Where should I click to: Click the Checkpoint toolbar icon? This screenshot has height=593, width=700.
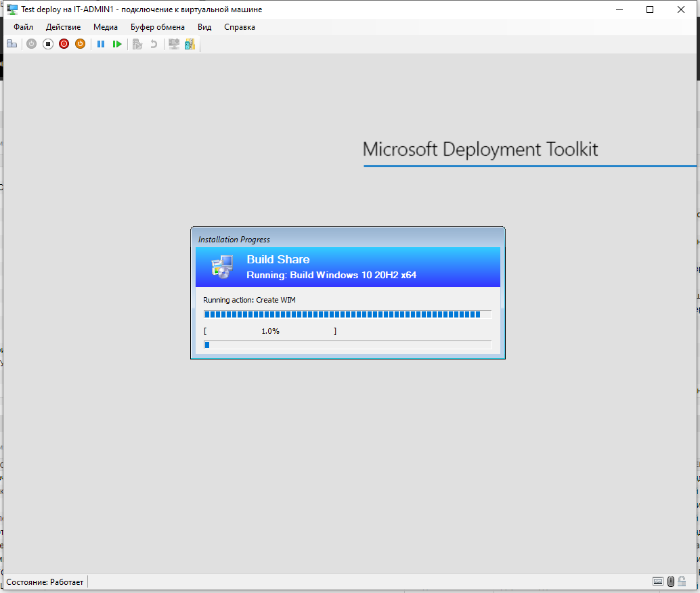[x=137, y=44]
